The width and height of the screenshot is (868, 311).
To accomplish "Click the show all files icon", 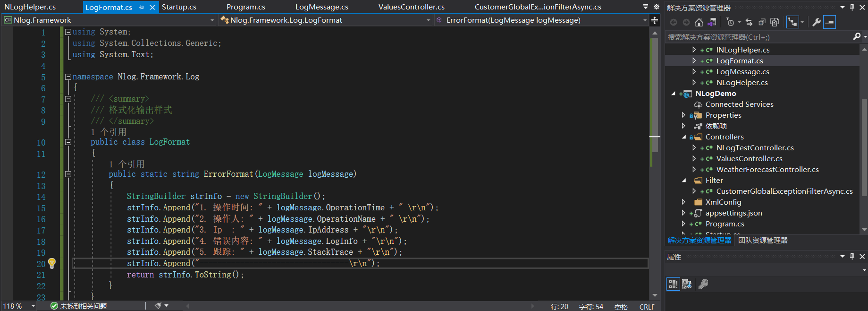I will (x=775, y=22).
